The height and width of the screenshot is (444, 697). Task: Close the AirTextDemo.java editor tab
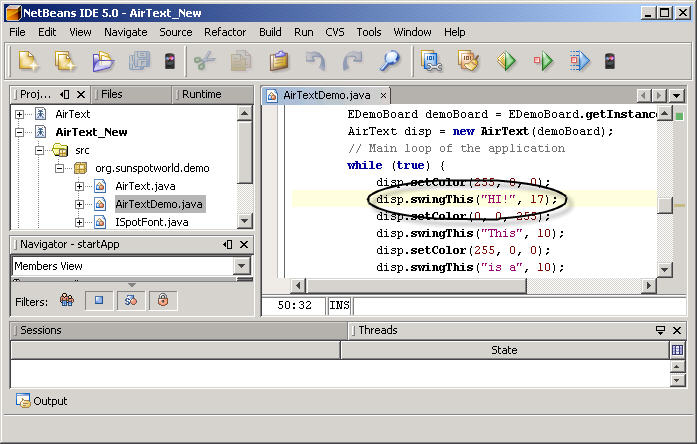pos(383,96)
